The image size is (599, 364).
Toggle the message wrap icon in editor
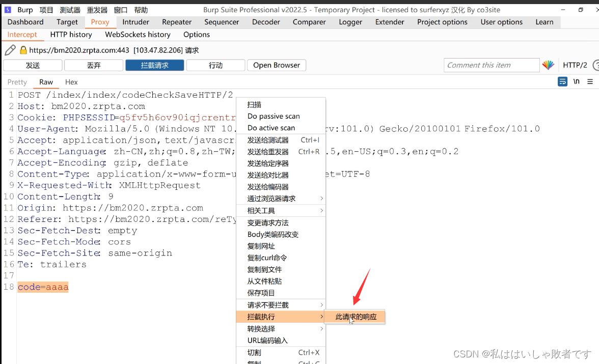(562, 81)
